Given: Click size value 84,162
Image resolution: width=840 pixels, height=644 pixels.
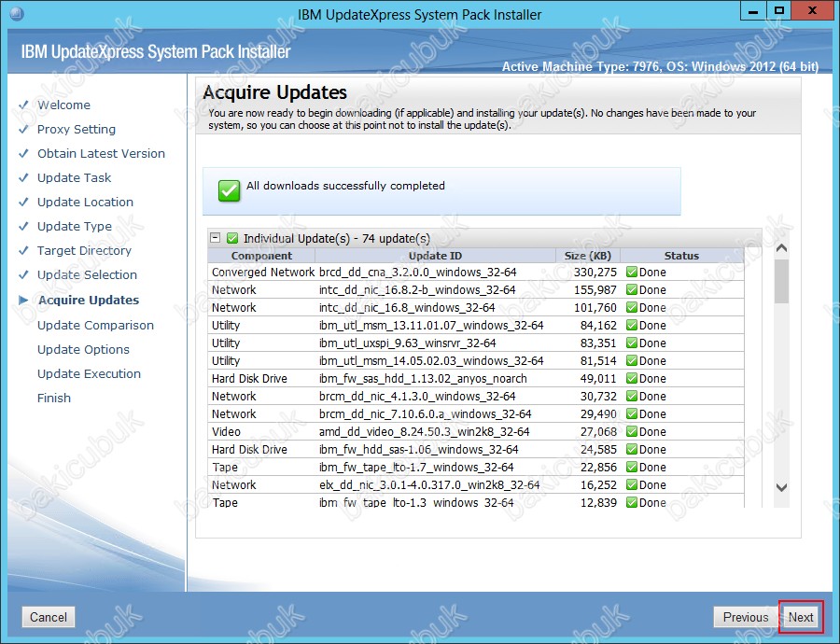Looking at the screenshot, I should click(x=598, y=325).
